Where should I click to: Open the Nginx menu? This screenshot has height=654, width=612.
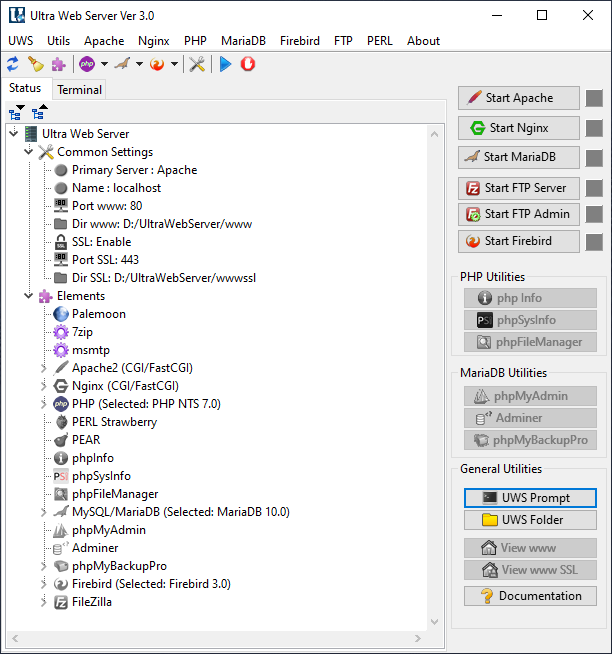pyautogui.click(x=154, y=41)
